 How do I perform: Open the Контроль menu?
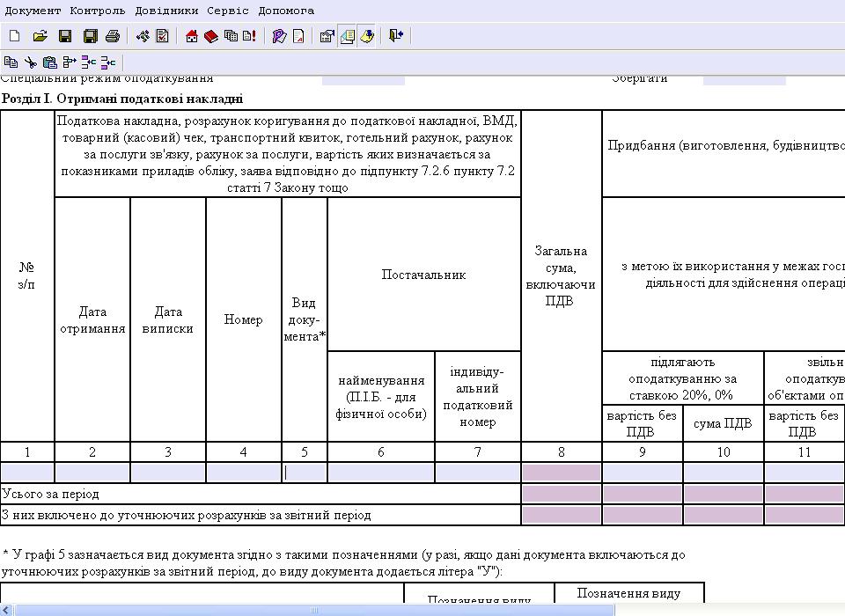coord(98,11)
